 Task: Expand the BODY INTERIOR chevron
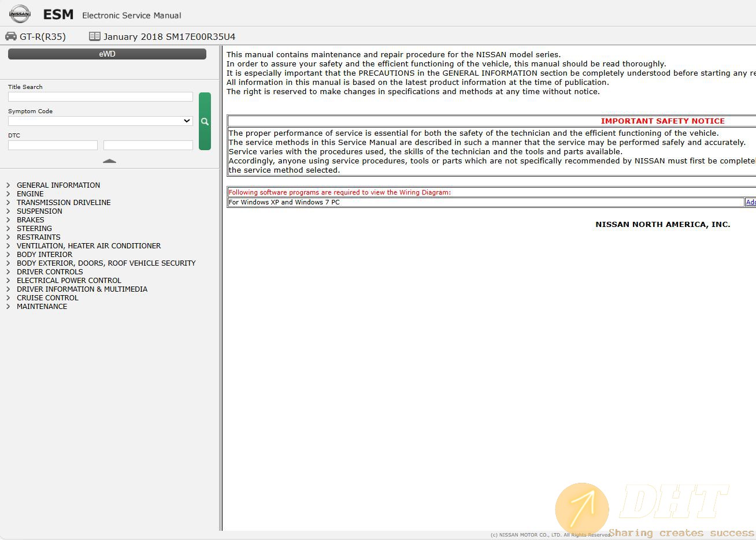[8, 254]
